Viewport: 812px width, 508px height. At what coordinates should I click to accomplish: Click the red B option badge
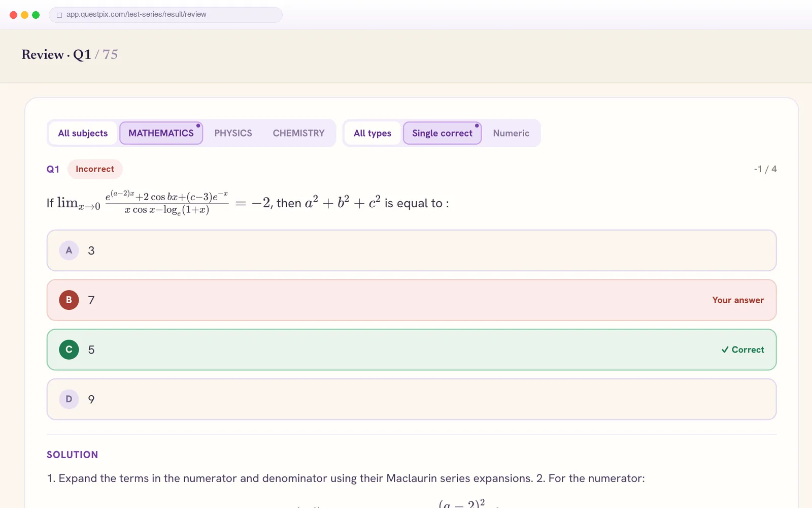point(69,300)
